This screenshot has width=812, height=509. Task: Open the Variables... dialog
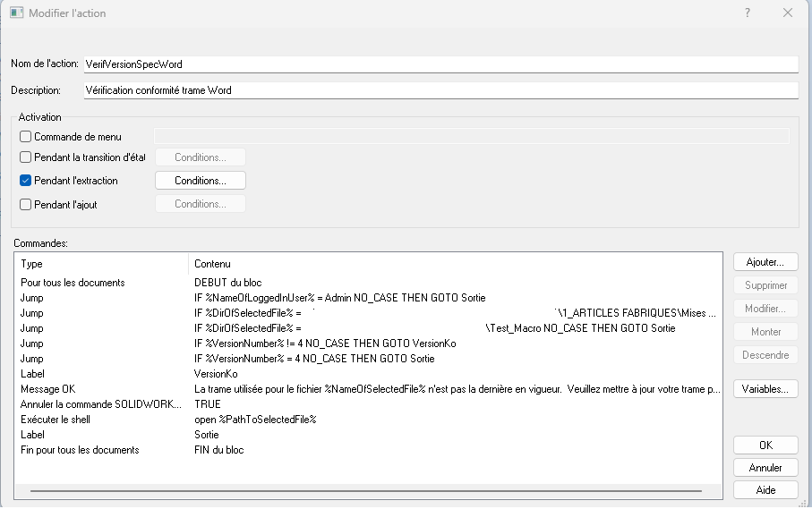click(x=765, y=389)
